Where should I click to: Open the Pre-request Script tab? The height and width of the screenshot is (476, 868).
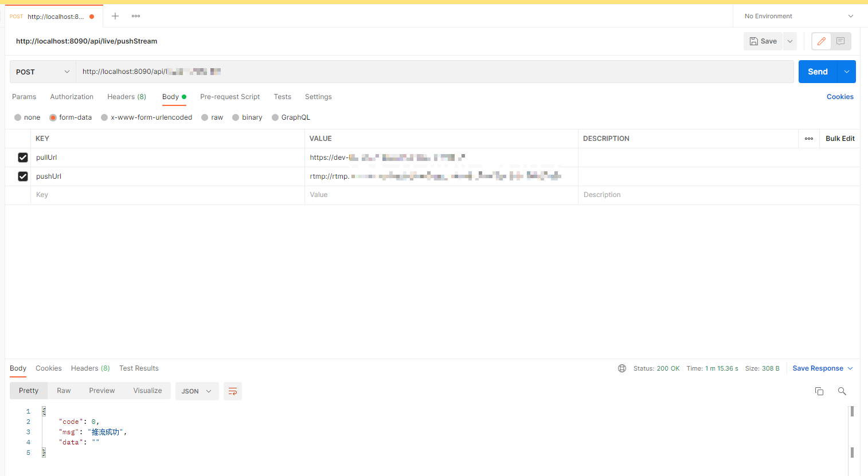[x=230, y=97]
